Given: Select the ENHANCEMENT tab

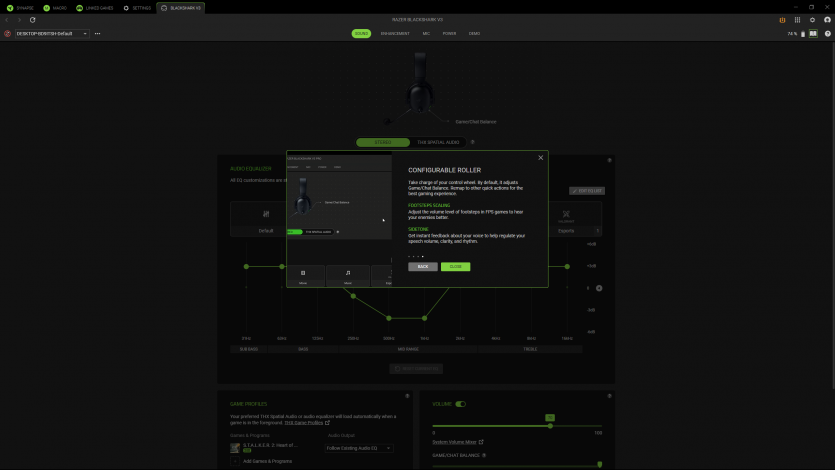Looking at the screenshot, I should click(394, 33).
